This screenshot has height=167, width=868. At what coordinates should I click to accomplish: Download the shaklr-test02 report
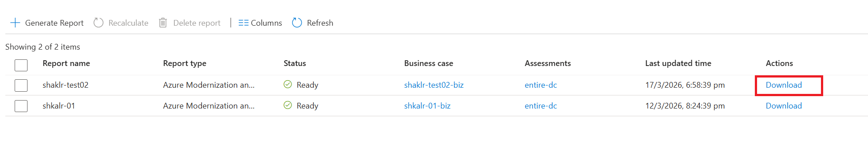[784, 85]
